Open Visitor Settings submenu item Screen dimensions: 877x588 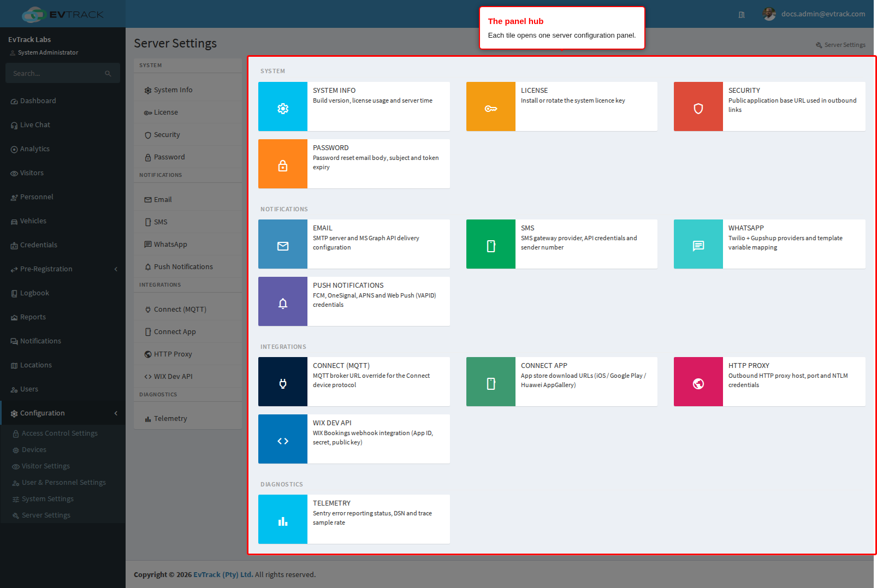click(x=63, y=466)
